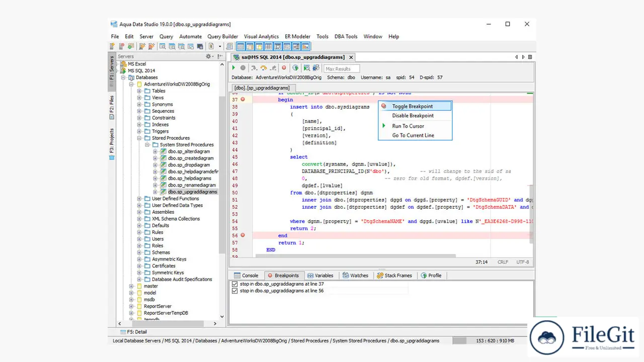Click the MS Excel server icon
644x362 pixels.
[124, 64]
